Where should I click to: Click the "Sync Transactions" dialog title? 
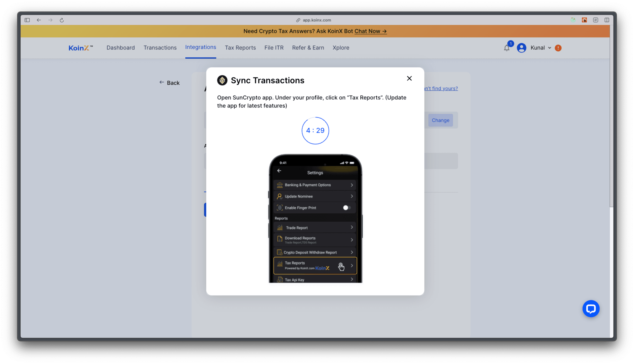(x=267, y=81)
